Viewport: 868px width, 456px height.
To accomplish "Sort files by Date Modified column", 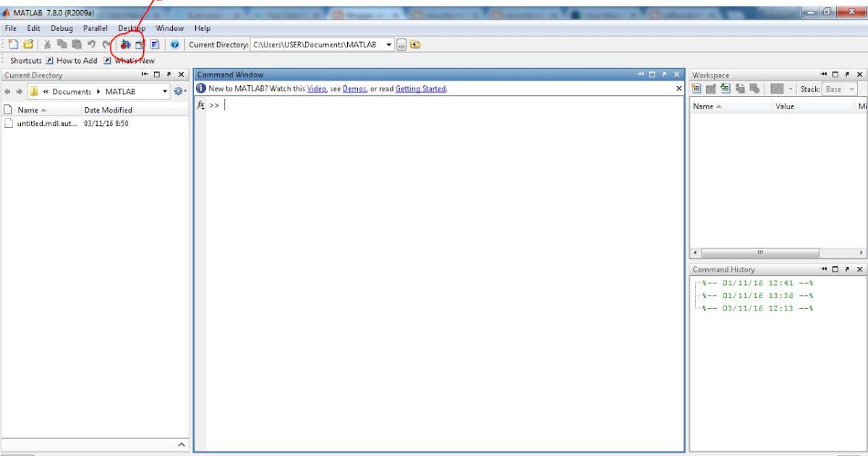I will tap(135, 110).
